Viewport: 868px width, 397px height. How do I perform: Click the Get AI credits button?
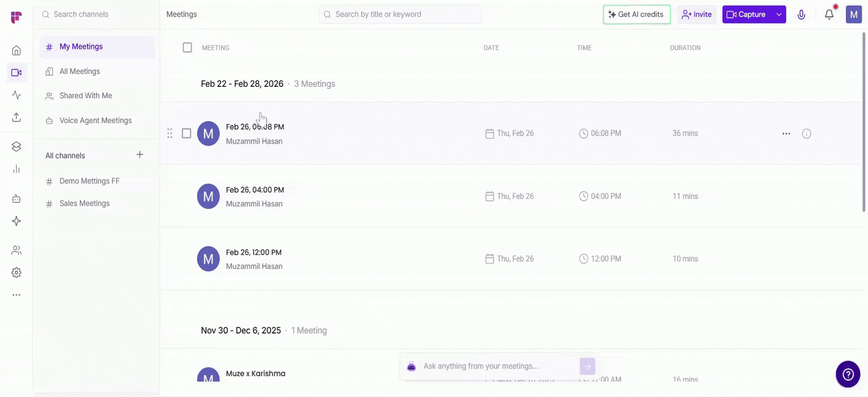pyautogui.click(x=637, y=14)
